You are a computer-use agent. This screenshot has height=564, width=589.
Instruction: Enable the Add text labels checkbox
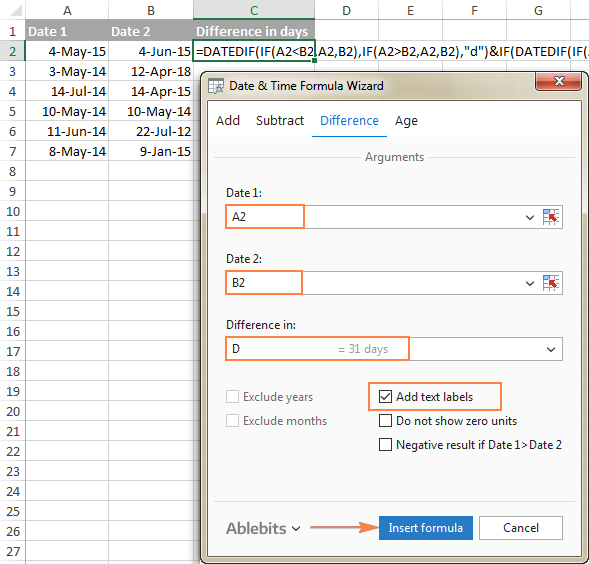(x=385, y=396)
